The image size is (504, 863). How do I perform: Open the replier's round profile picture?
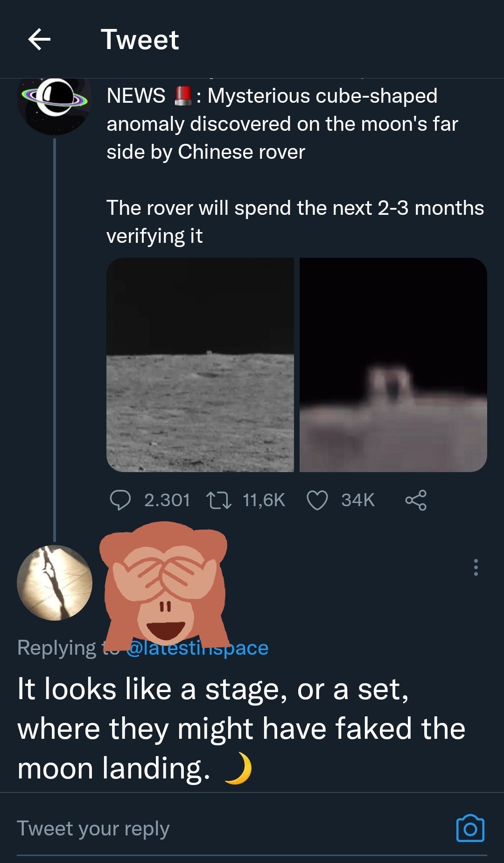[55, 583]
